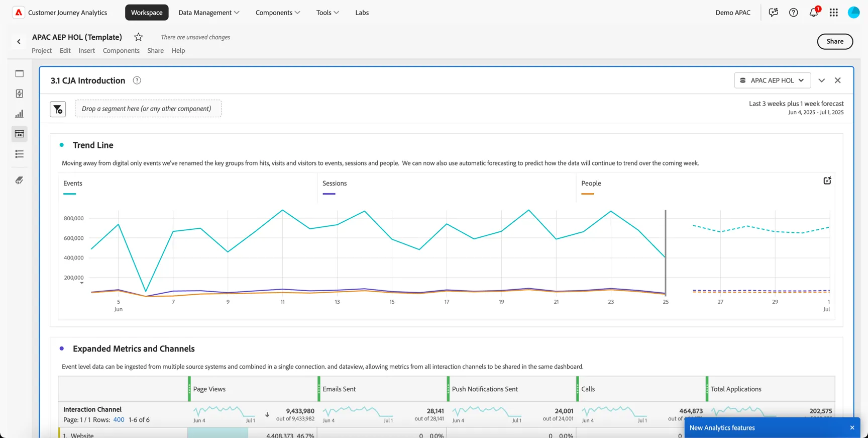Go back with the left chevron arrow
The image size is (868, 438).
pos(19,42)
